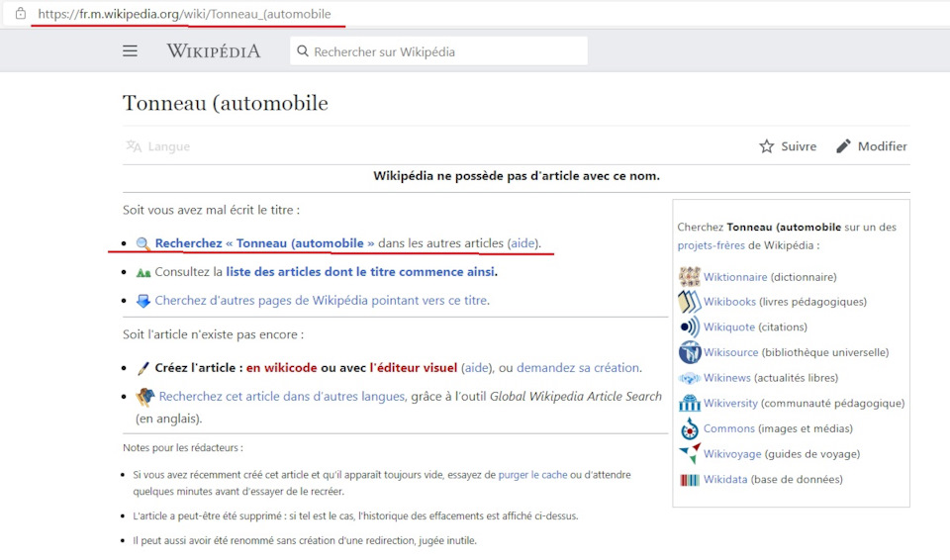The image size is (950, 560).
Task: Open Recherchez « Tonneau (automobile » link
Action: 265,243
